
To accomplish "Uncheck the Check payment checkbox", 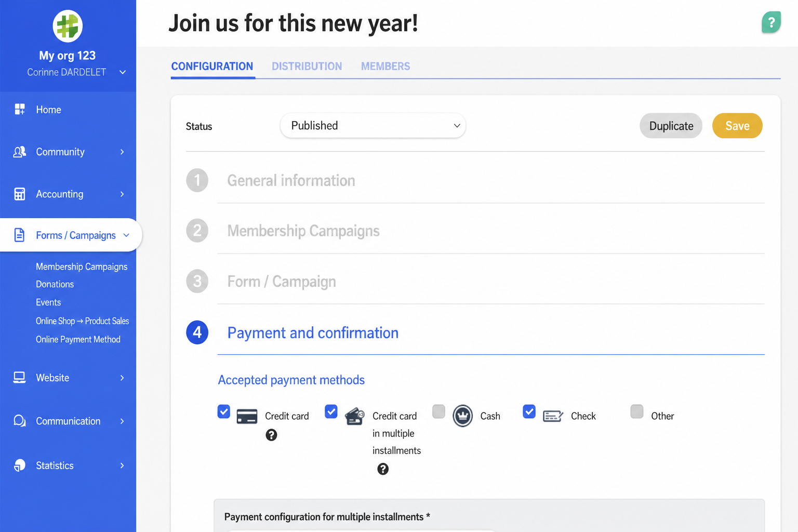I will pos(529,411).
